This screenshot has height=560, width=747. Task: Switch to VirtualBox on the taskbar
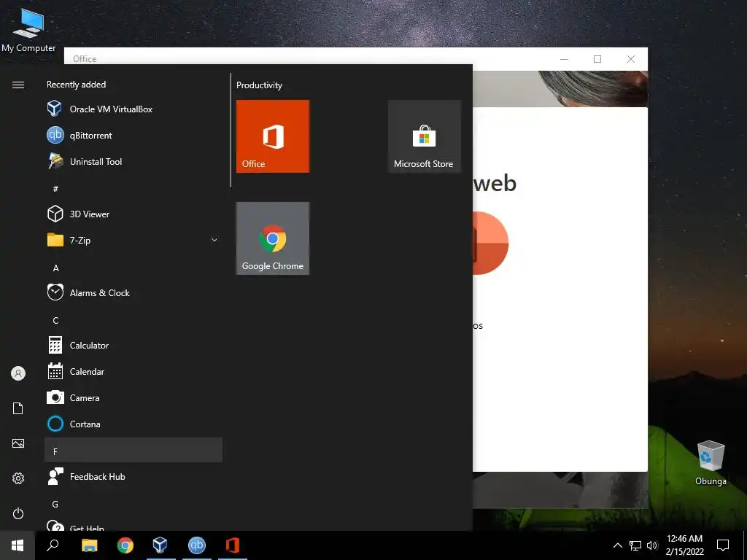(160, 545)
